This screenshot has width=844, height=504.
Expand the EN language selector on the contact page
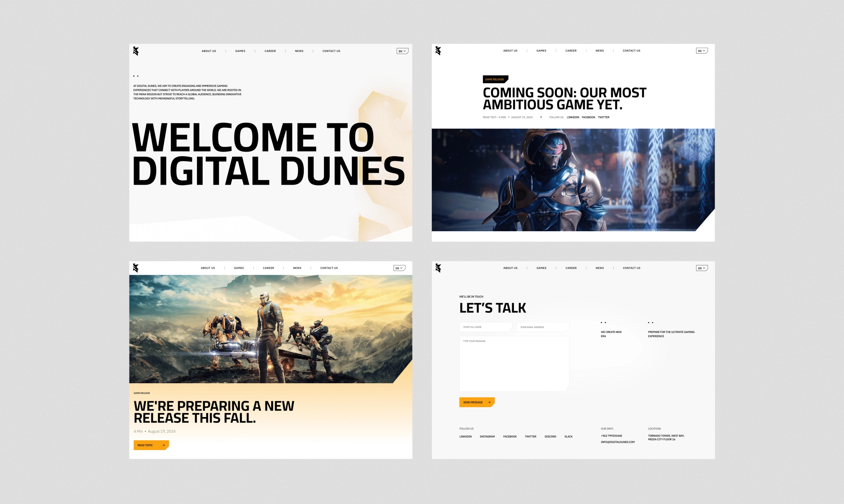(x=702, y=268)
